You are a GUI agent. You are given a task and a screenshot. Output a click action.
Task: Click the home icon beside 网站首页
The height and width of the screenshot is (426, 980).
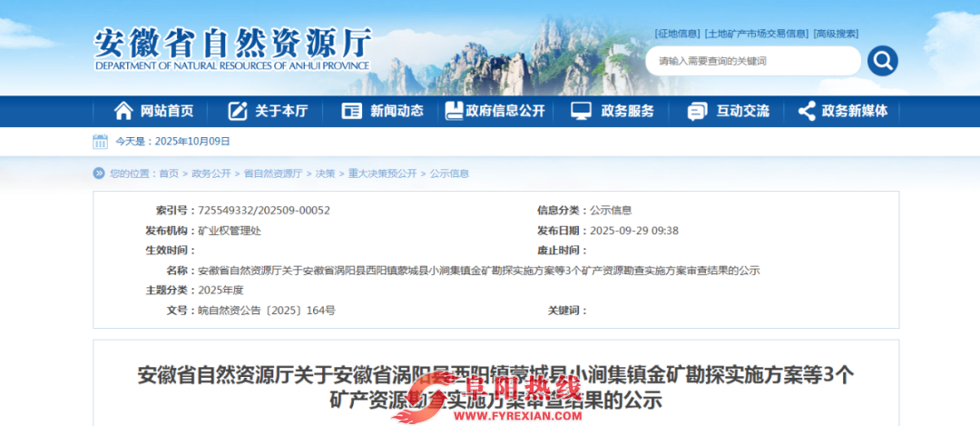[x=123, y=111]
